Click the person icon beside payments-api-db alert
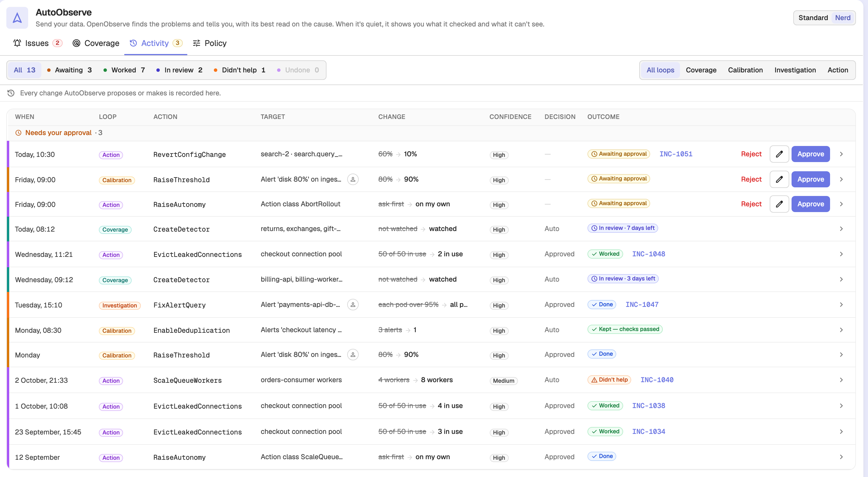The height and width of the screenshot is (477, 868). click(353, 305)
